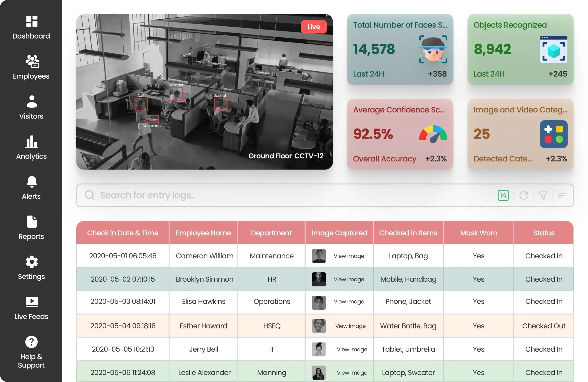
Task: Open the Live Feeds play icon
Action: click(x=32, y=301)
